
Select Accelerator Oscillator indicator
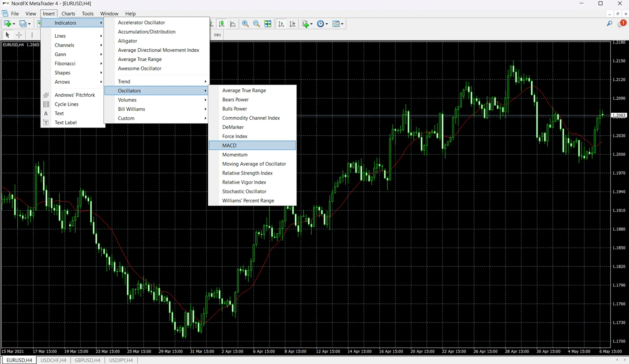[x=157, y=23]
